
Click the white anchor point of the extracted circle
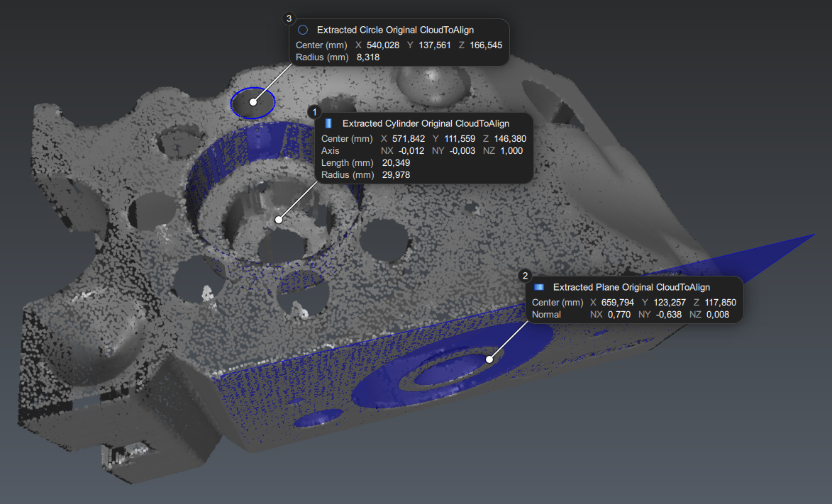click(x=253, y=102)
